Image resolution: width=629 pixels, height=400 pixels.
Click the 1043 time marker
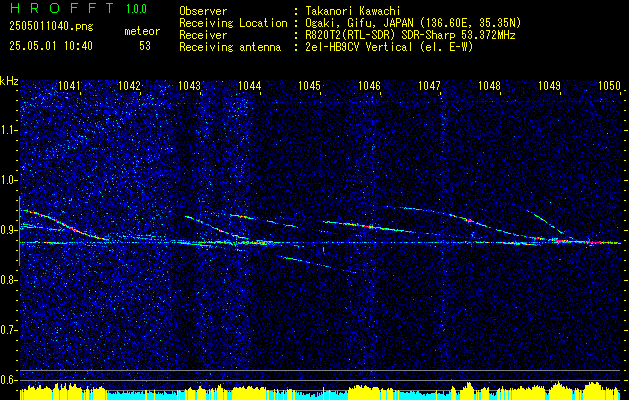point(189,85)
